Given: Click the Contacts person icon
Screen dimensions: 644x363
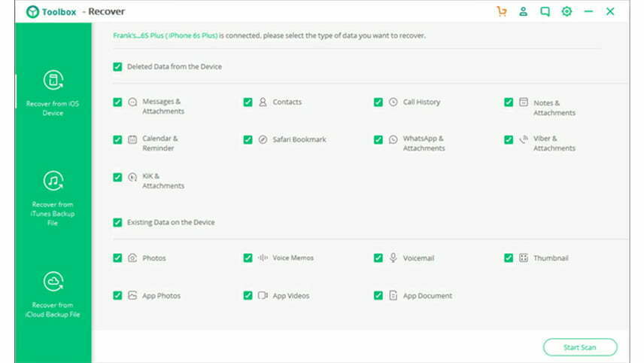Looking at the screenshot, I should (263, 102).
